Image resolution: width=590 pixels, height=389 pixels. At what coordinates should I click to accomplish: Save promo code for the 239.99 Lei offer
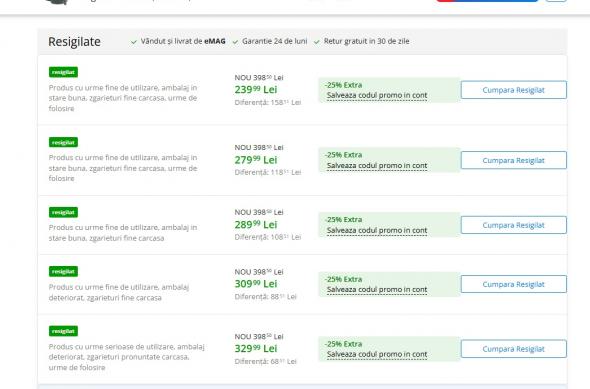[377, 96]
